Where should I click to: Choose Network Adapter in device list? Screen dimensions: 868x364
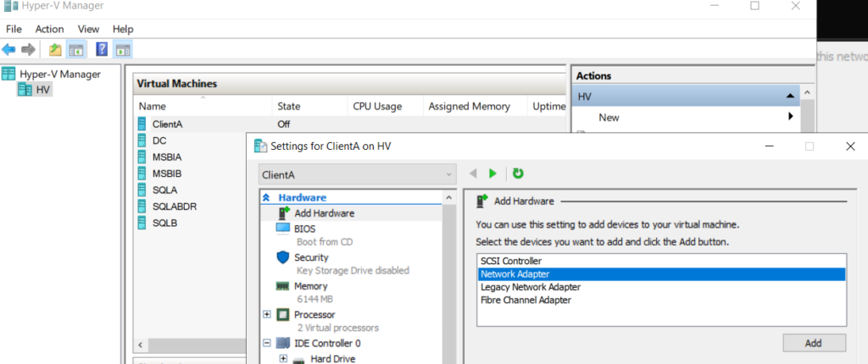point(661,273)
